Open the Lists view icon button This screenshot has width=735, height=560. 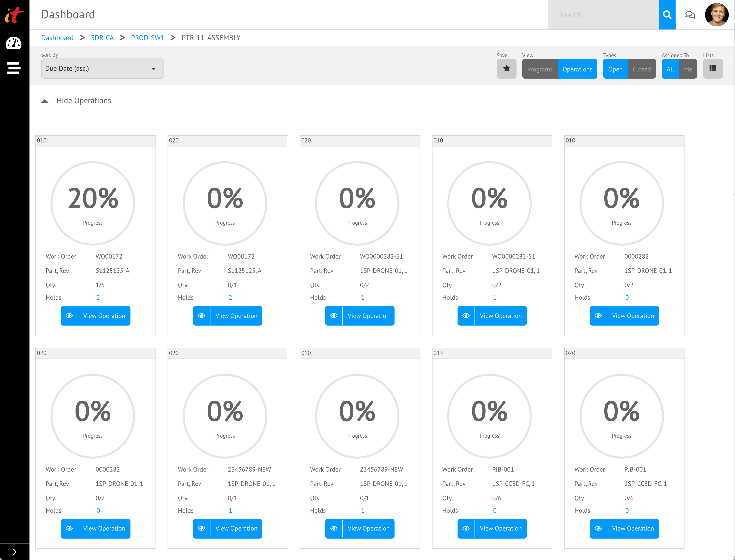click(713, 69)
